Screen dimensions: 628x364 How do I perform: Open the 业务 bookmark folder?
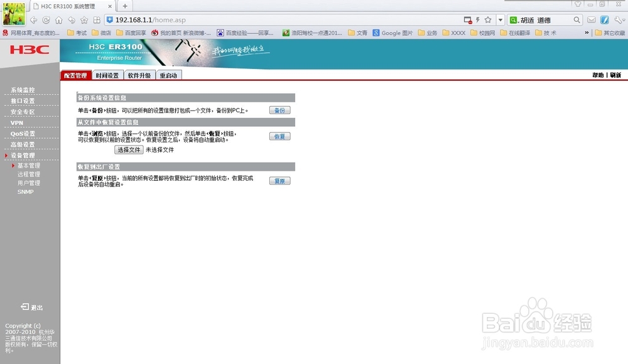(428, 33)
